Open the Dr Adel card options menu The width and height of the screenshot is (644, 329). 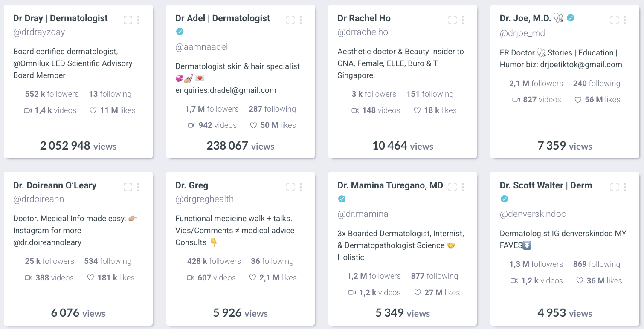point(301,20)
